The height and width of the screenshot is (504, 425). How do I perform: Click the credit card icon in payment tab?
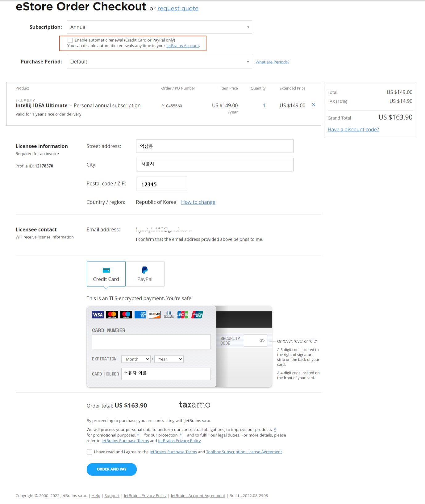(x=106, y=270)
